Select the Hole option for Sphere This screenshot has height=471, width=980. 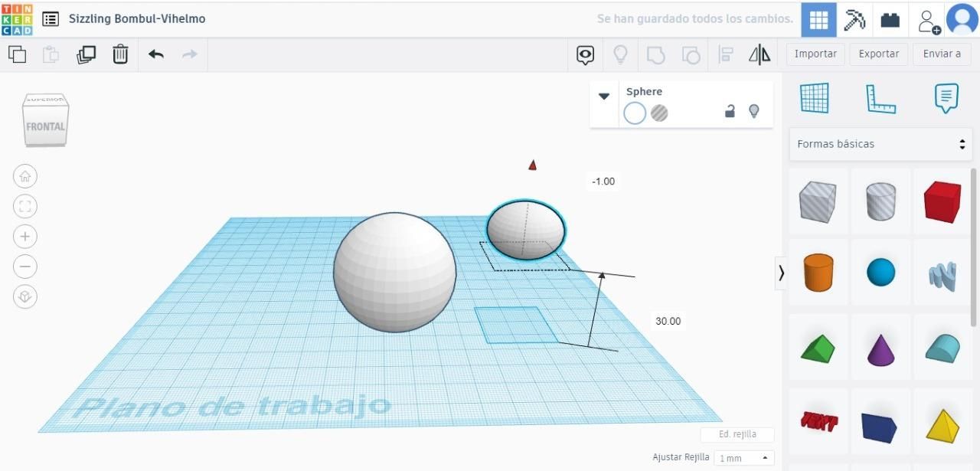coord(659,113)
